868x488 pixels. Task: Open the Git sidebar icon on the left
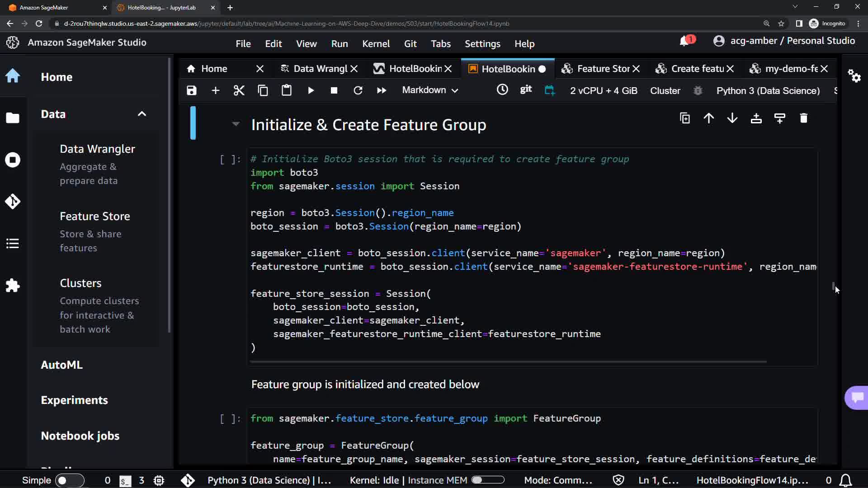(13, 201)
